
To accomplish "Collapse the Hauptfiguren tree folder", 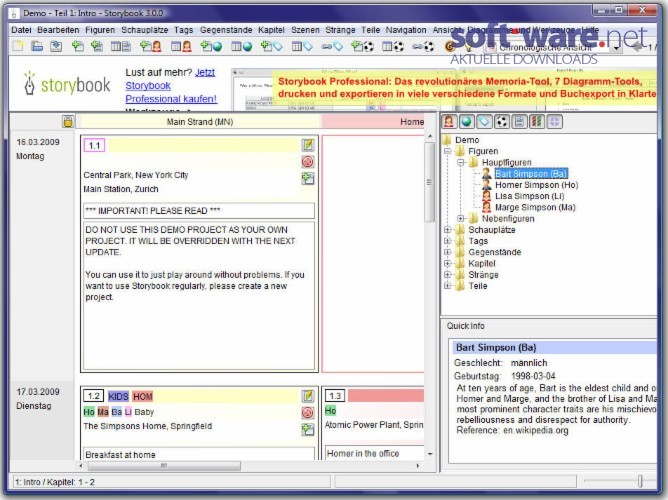I will pyautogui.click(x=461, y=162).
